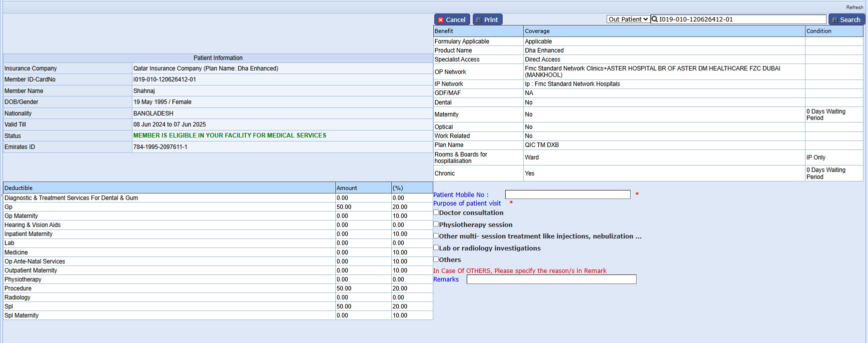Click the Cancel button with red X
Image resolution: width=868 pixels, height=343 pixels.
click(452, 19)
